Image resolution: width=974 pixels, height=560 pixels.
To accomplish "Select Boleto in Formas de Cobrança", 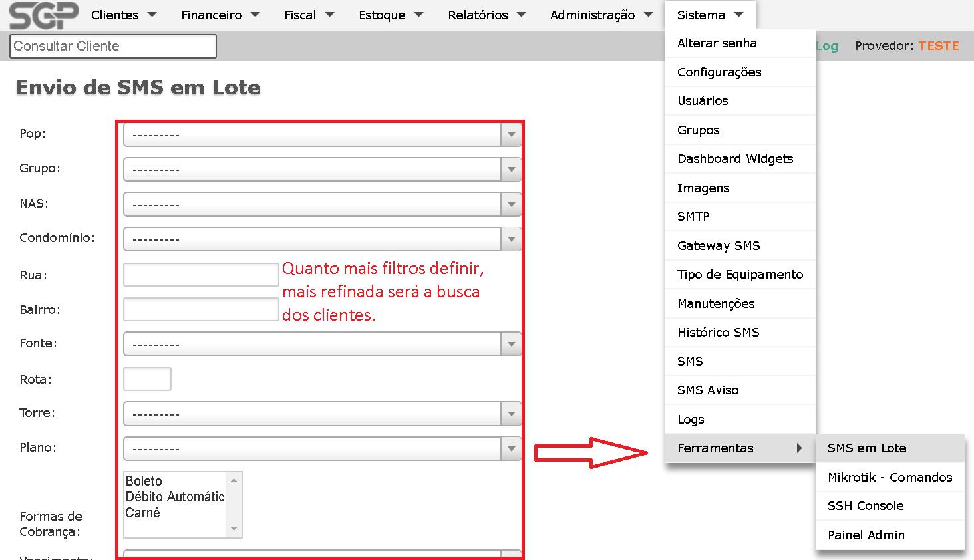I will coord(144,481).
